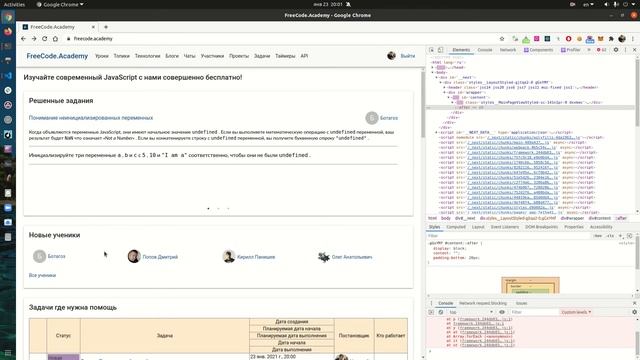This screenshot has width=640, height=360.
Task: Open the React Profiler tab
Action: [571, 50]
